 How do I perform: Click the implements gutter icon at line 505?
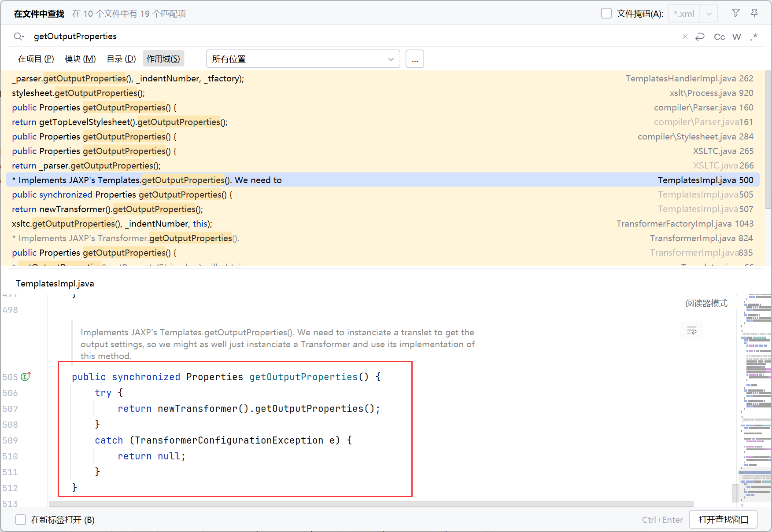click(26, 377)
